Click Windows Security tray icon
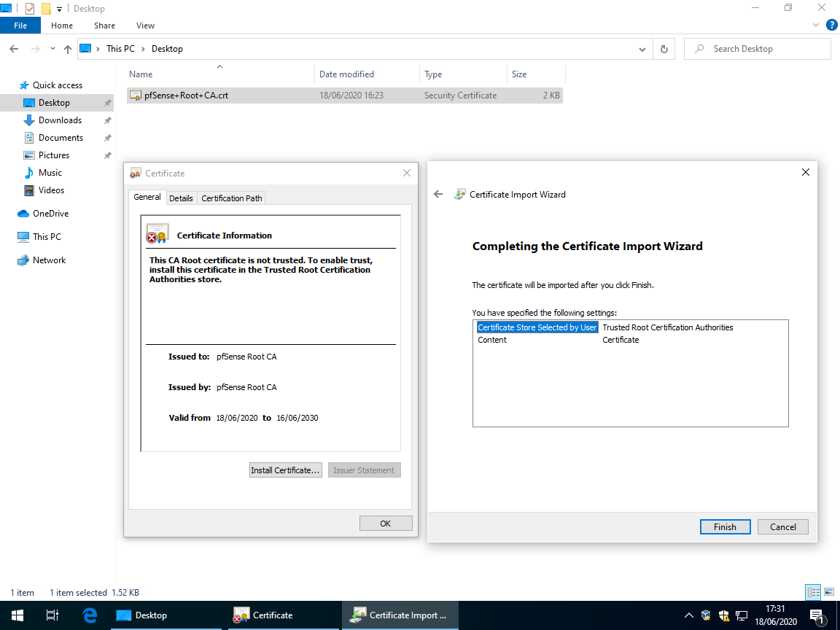Screen dimensions: 840x630 pyautogui.click(x=724, y=615)
